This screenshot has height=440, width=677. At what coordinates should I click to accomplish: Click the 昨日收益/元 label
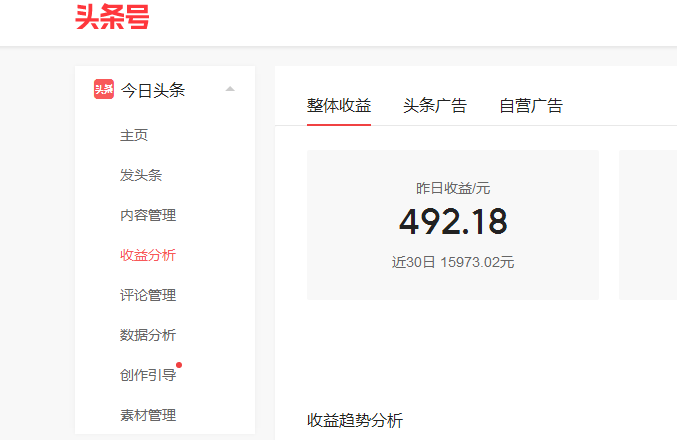(x=453, y=188)
